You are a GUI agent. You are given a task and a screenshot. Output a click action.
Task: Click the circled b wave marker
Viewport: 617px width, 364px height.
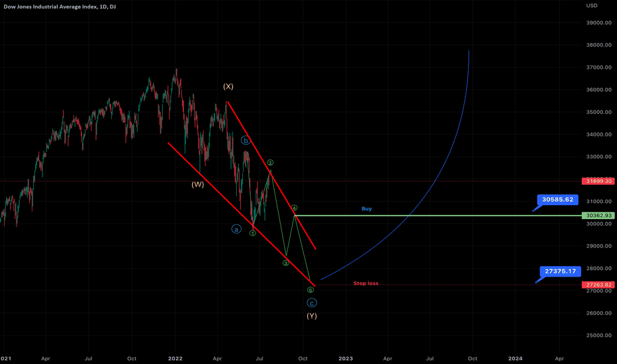point(246,140)
